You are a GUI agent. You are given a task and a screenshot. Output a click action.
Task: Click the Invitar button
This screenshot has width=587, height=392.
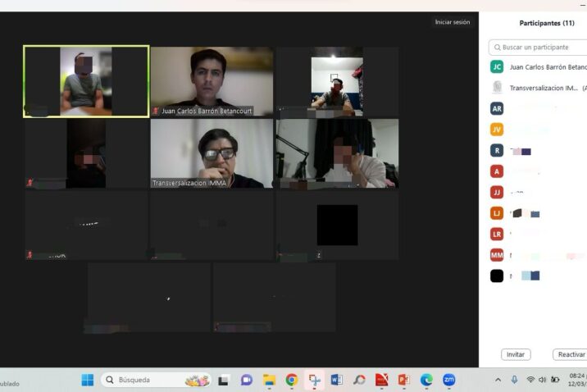coord(516,354)
